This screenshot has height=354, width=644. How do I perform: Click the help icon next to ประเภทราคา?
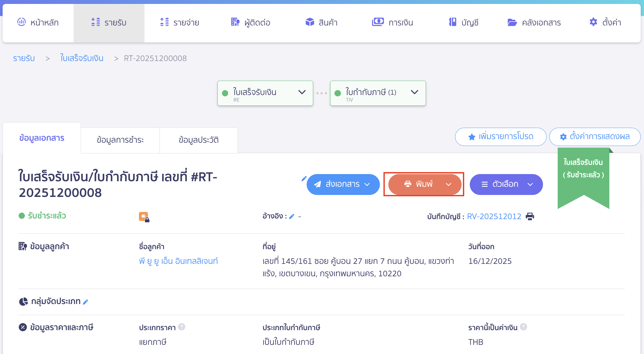point(182,327)
